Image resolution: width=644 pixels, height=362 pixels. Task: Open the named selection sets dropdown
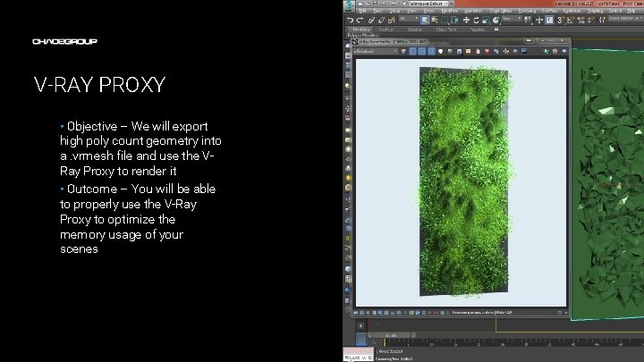pos(626,20)
